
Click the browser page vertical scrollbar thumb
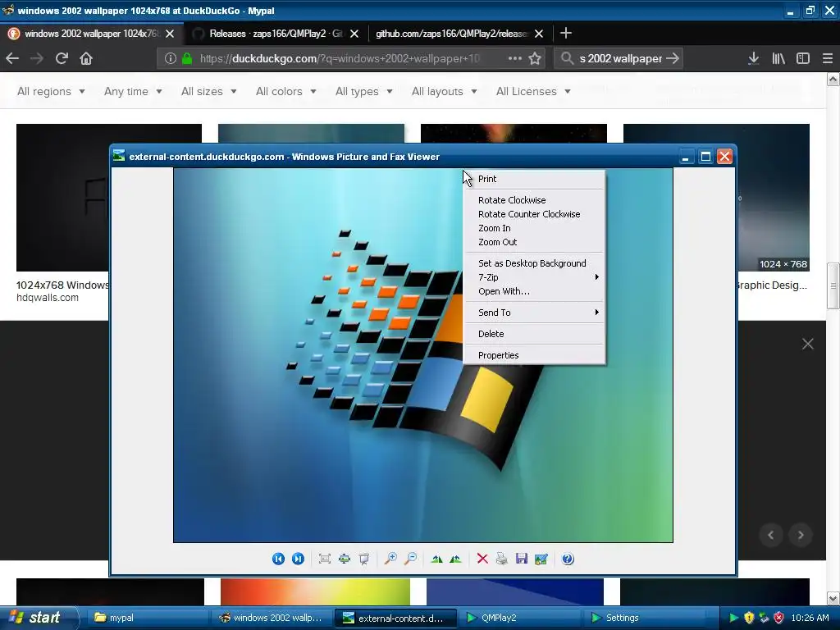click(x=833, y=285)
